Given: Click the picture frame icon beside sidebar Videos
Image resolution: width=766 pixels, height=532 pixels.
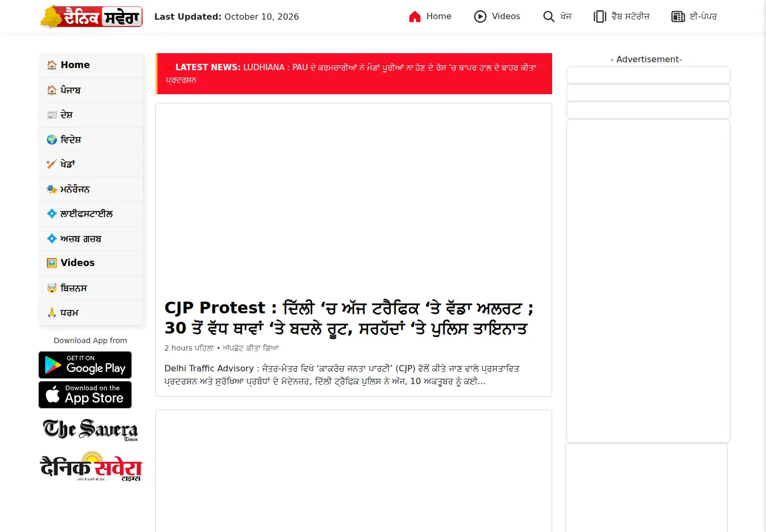Looking at the screenshot, I should (x=52, y=263).
